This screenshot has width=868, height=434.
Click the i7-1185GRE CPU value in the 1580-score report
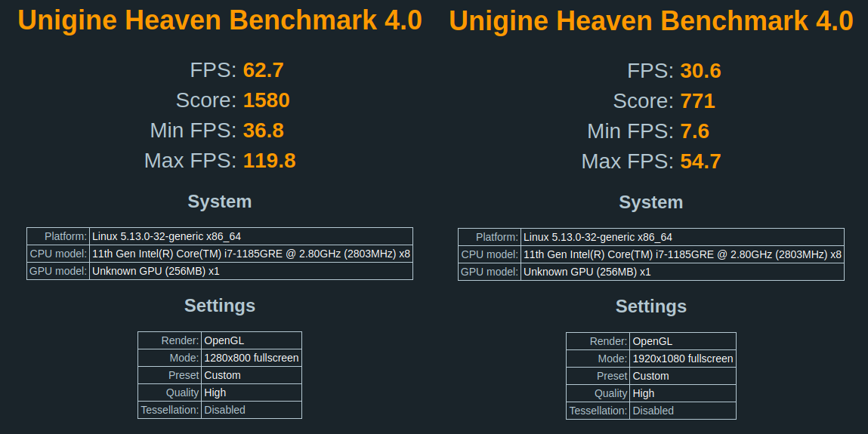(251, 254)
